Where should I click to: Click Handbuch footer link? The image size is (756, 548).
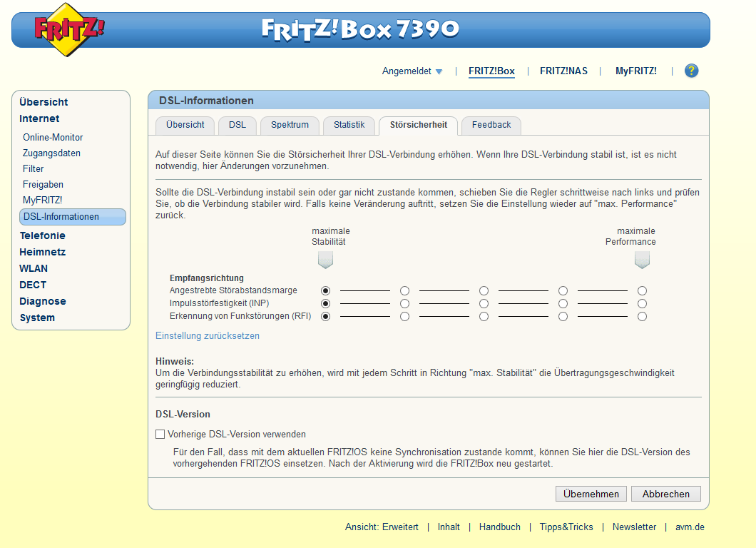tap(499, 527)
